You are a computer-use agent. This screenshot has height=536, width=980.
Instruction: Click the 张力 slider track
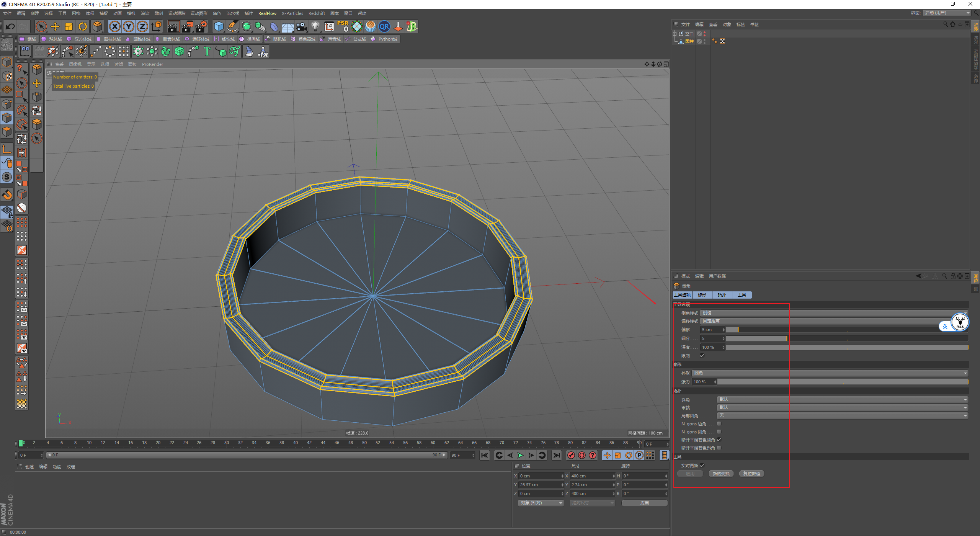pos(843,382)
